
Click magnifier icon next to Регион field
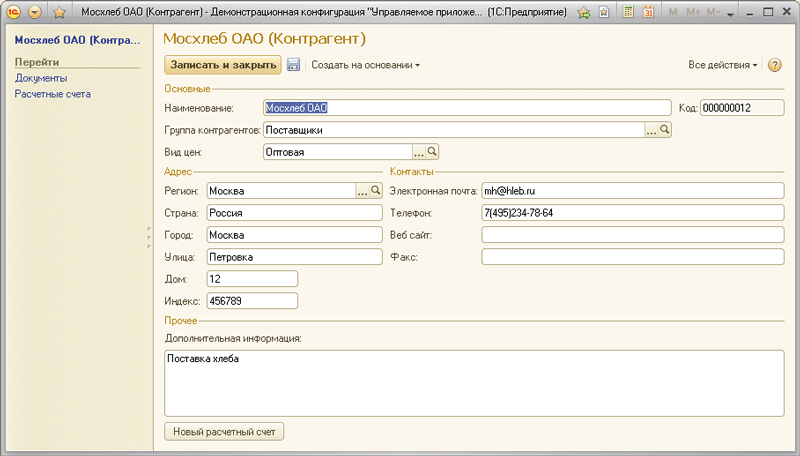click(376, 190)
